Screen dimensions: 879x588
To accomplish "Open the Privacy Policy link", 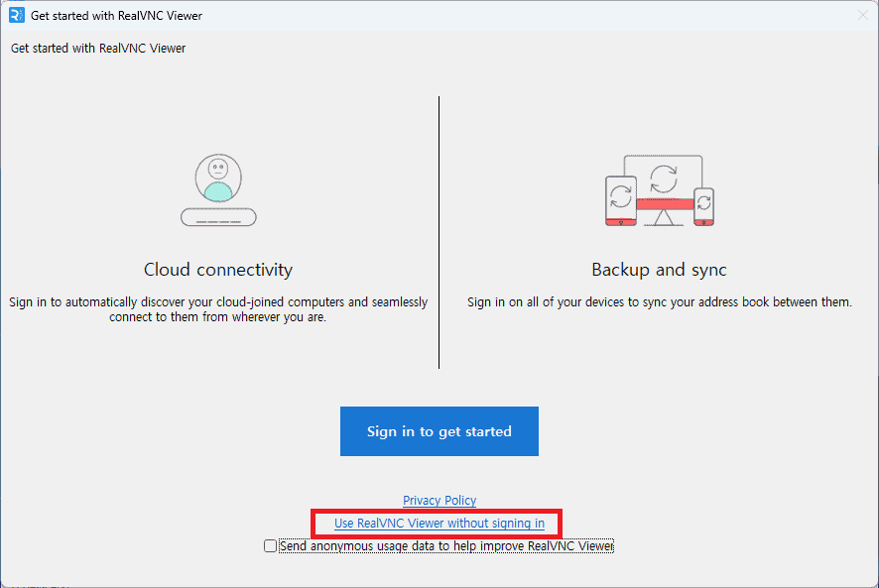I will (x=439, y=501).
